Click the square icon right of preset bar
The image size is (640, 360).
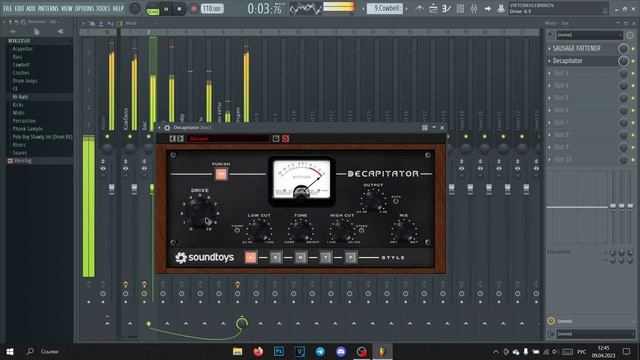pos(276,139)
